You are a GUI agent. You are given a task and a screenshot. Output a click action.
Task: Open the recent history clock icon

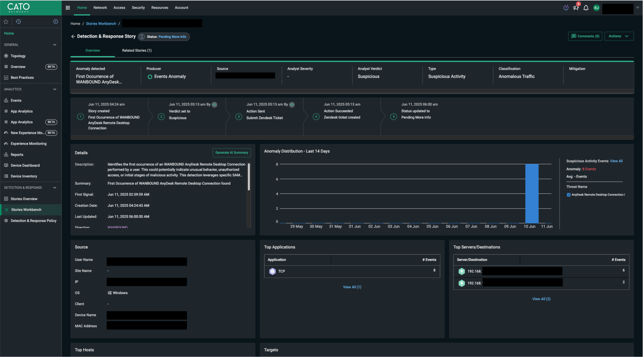[18, 22]
